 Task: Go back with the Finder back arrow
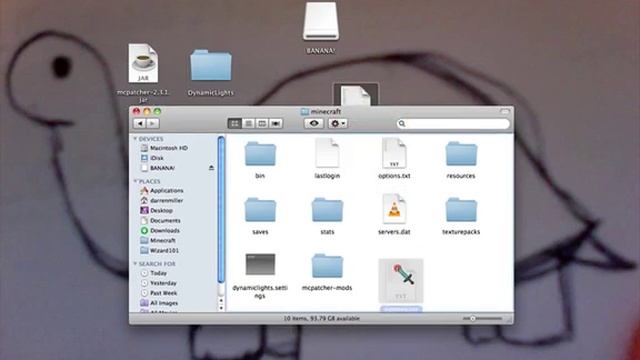(x=140, y=123)
